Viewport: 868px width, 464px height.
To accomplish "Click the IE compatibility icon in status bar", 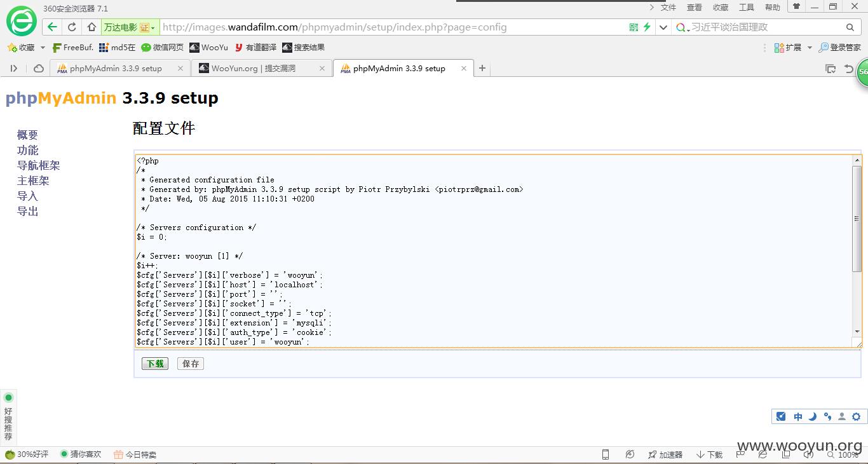I will tap(763, 454).
